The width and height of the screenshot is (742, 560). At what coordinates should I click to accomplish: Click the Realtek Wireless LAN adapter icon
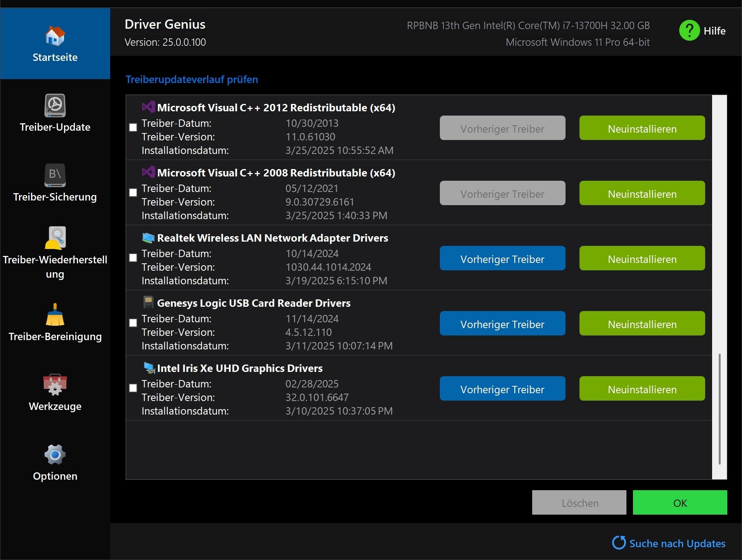(148, 237)
